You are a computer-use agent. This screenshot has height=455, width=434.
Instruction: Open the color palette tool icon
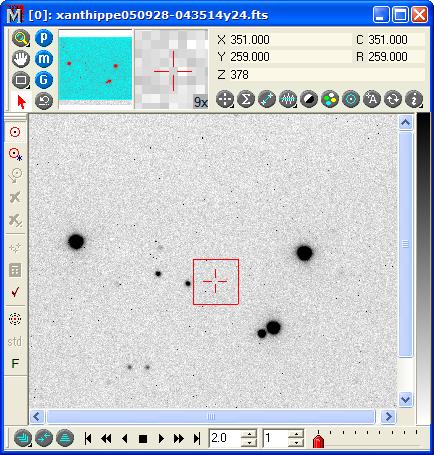pyautogui.click(x=330, y=99)
